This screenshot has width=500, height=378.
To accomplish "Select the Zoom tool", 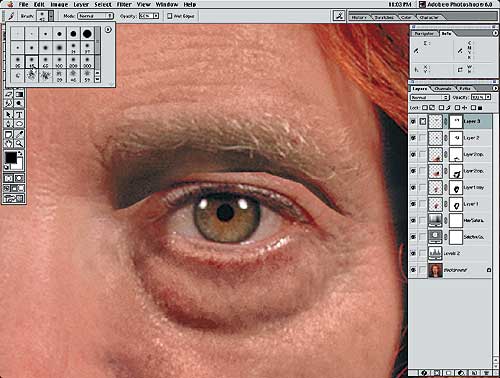I will pos(19,144).
